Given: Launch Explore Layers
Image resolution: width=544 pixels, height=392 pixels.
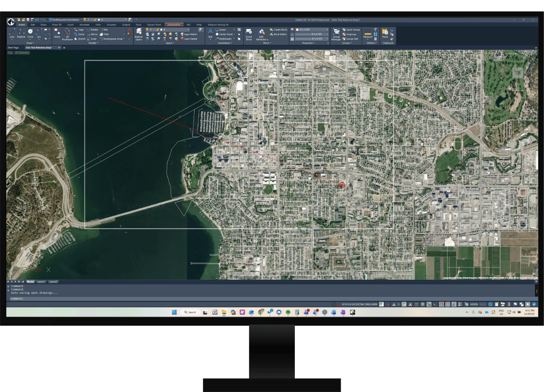Looking at the screenshot, I should pyautogui.click(x=139, y=34).
